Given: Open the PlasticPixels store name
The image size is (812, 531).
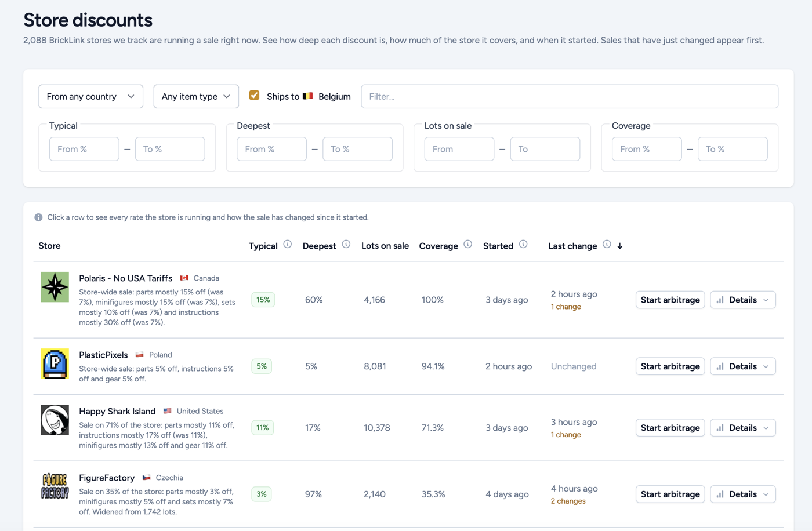Looking at the screenshot, I should pyautogui.click(x=103, y=355).
